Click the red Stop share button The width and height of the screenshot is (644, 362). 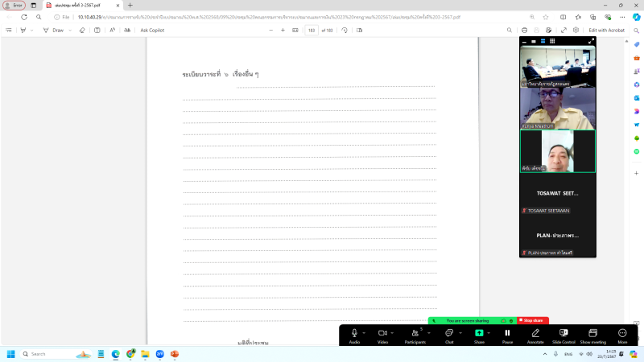pyautogui.click(x=531, y=320)
